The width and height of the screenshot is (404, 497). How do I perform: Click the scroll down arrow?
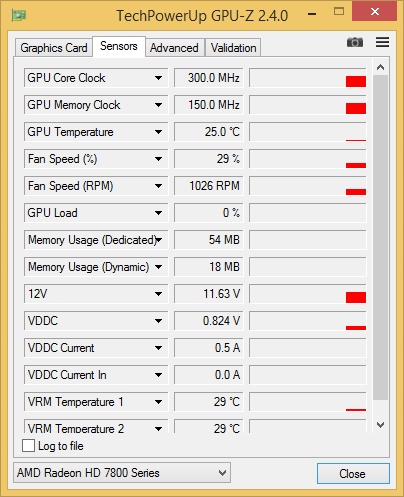click(380, 425)
